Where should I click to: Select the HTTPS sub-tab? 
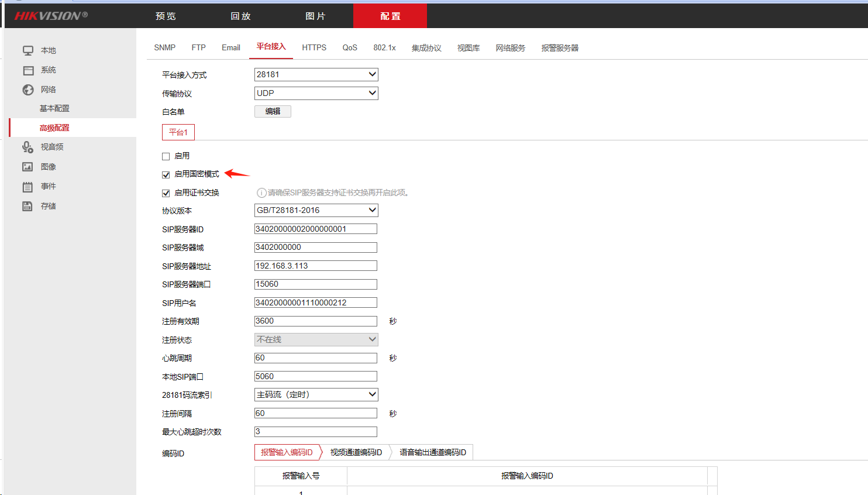pyautogui.click(x=314, y=47)
